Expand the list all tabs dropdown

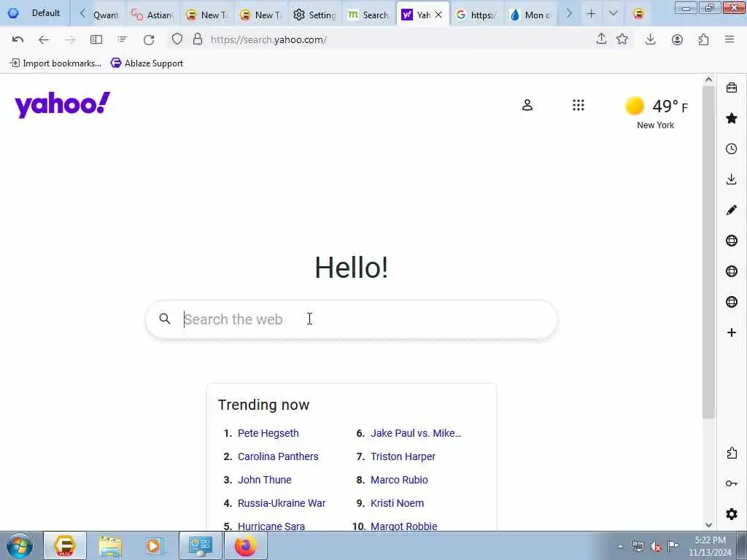pyautogui.click(x=613, y=14)
